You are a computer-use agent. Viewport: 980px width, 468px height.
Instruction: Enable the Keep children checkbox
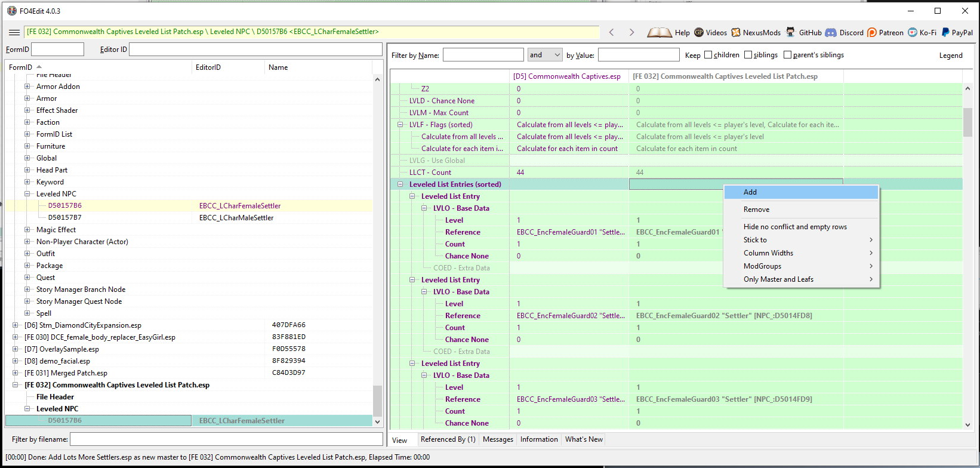coord(708,55)
